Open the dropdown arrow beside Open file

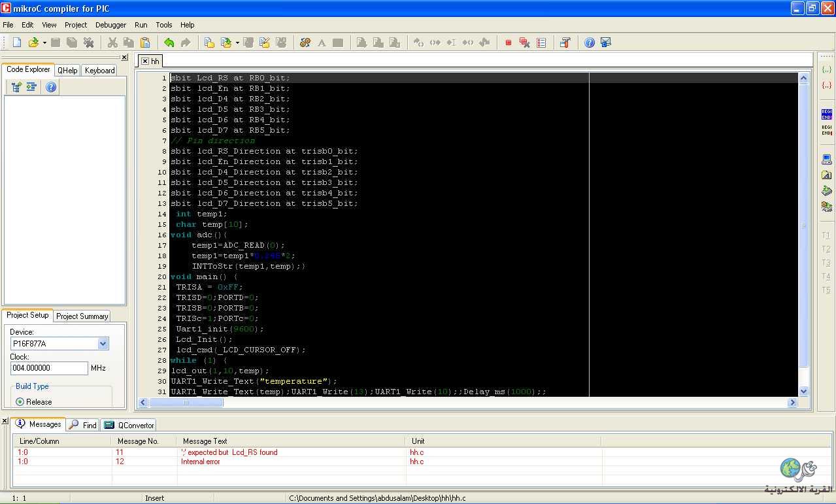pos(44,42)
